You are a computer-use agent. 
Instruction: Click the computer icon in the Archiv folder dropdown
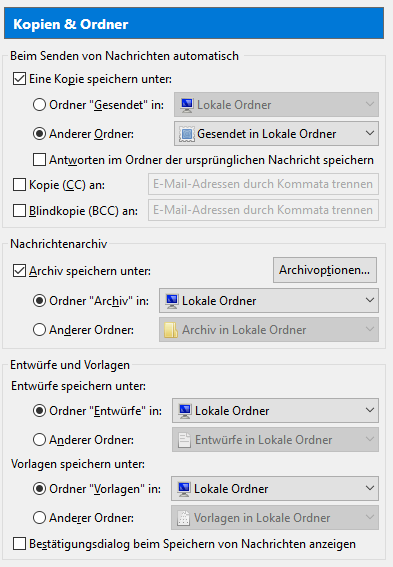click(x=172, y=301)
